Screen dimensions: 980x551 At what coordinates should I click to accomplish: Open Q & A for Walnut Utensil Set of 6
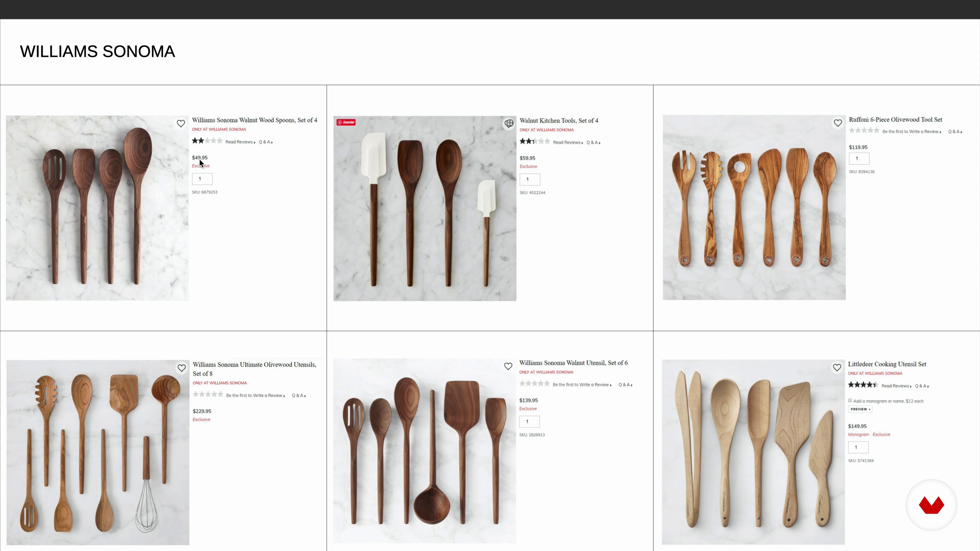click(626, 385)
